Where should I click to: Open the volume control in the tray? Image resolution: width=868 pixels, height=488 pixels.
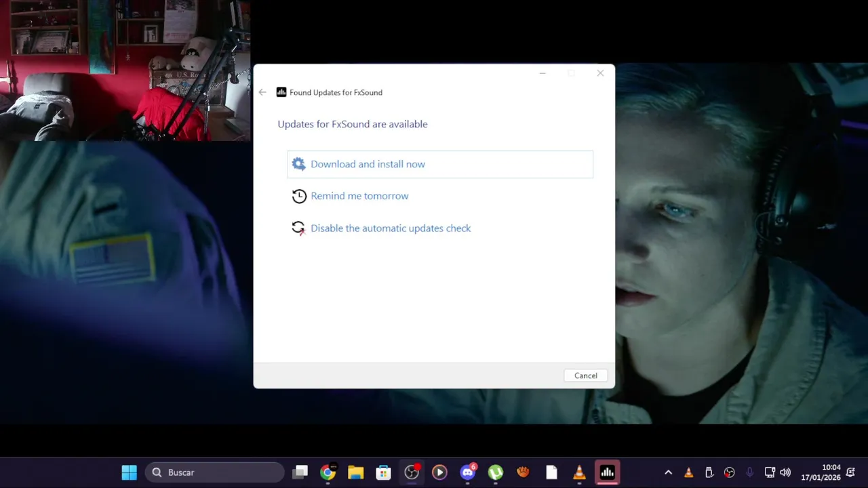pyautogui.click(x=785, y=472)
